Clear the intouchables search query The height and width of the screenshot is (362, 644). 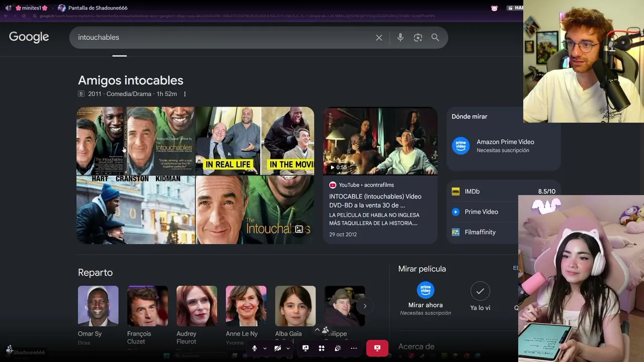click(x=379, y=38)
